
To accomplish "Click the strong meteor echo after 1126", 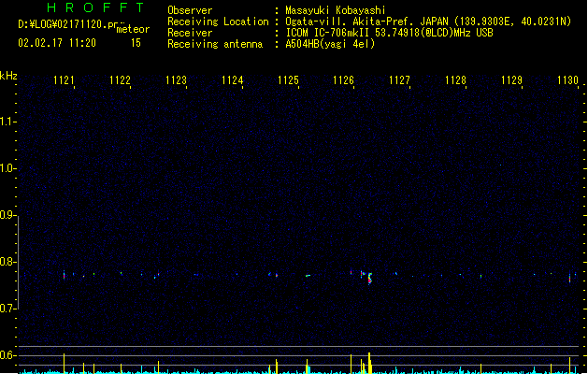I will (370, 279).
